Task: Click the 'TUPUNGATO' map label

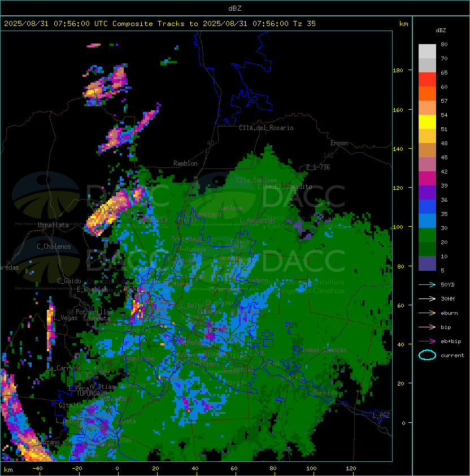Action: pyautogui.click(x=92, y=393)
